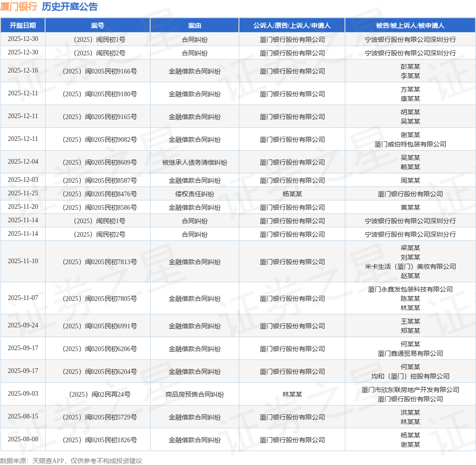Viewport: 476px width, 465px height.
Task: Click the date 2025-11-20
Action: (x=23, y=206)
